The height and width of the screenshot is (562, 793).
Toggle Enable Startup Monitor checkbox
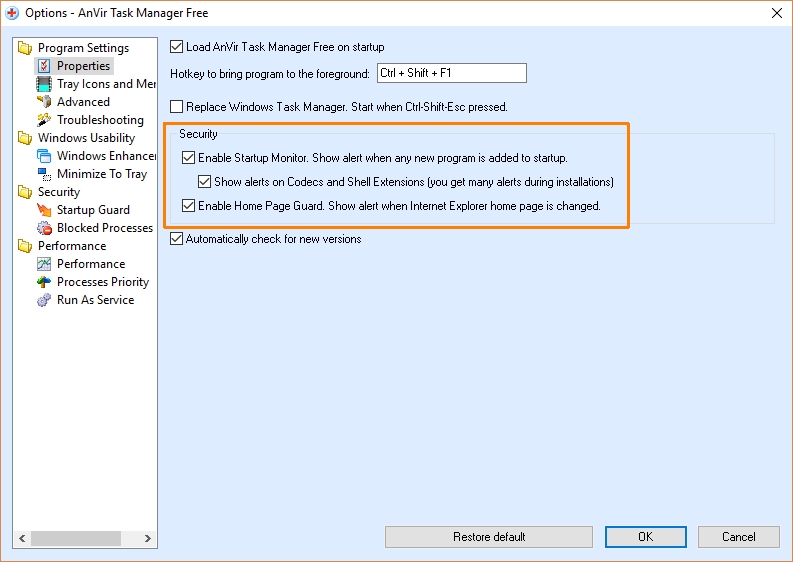[x=188, y=157]
